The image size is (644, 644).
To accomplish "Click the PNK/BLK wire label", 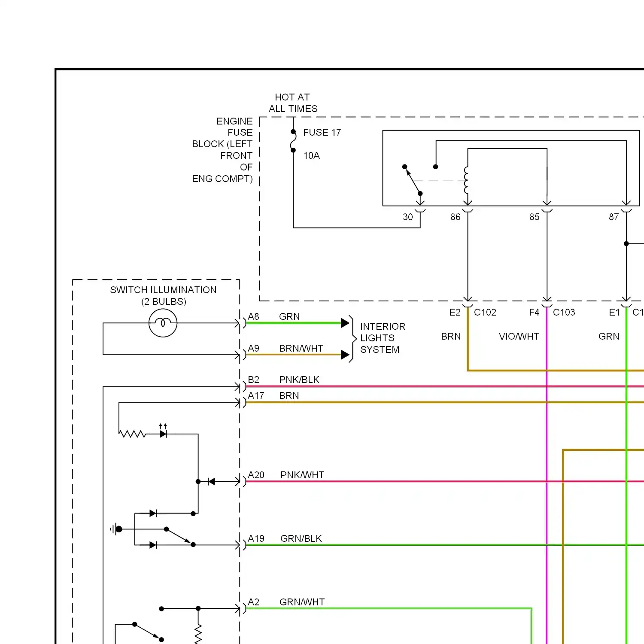I will (299, 380).
